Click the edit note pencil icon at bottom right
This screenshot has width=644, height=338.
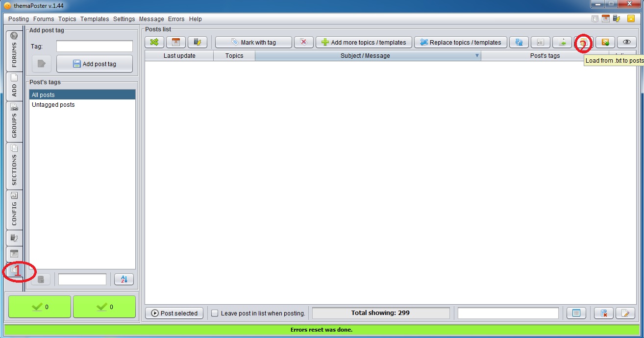tap(625, 313)
